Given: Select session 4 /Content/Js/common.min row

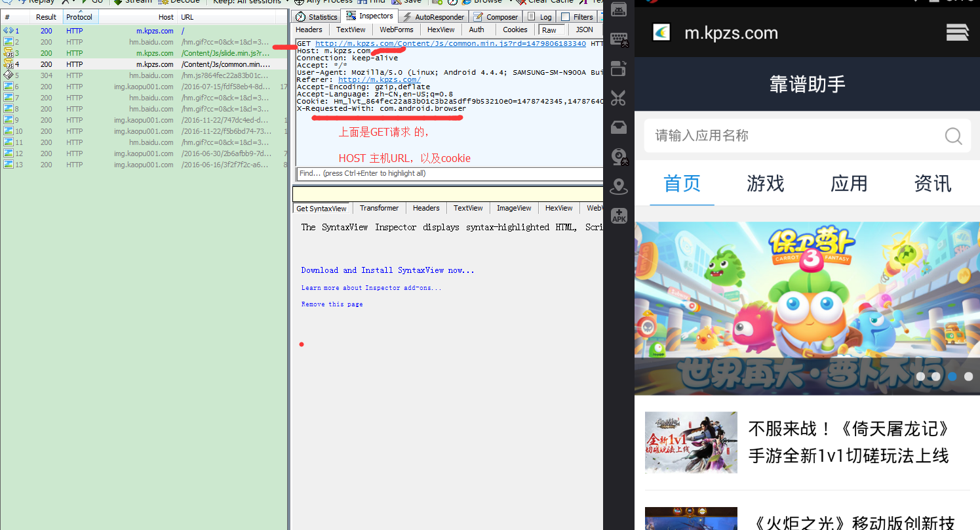Looking at the screenshot, I should 144,64.
